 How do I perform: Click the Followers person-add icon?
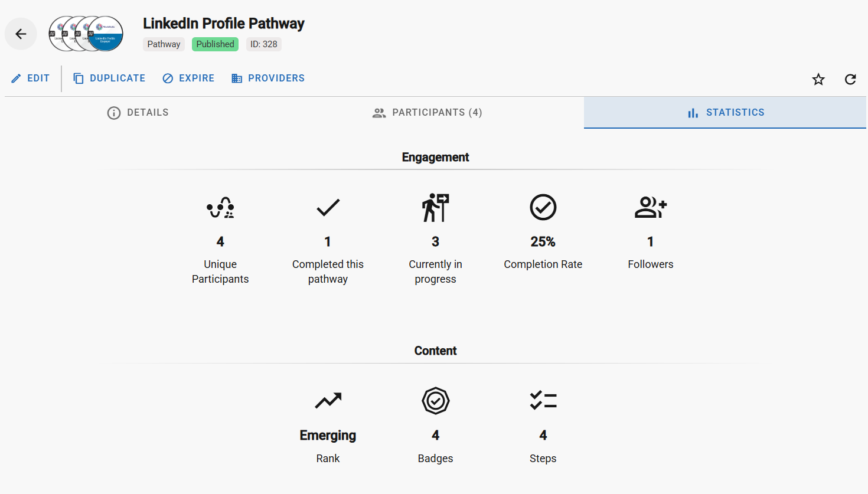(x=650, y=208)
